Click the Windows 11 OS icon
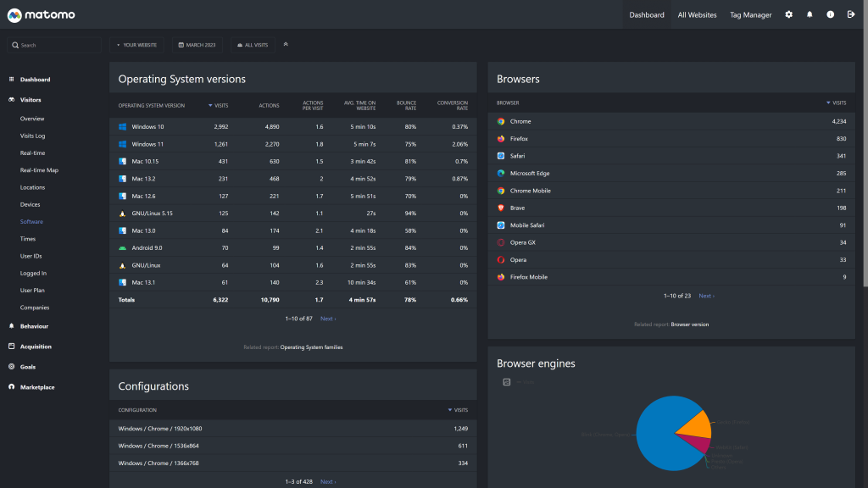868x488 pixels. 122,144
